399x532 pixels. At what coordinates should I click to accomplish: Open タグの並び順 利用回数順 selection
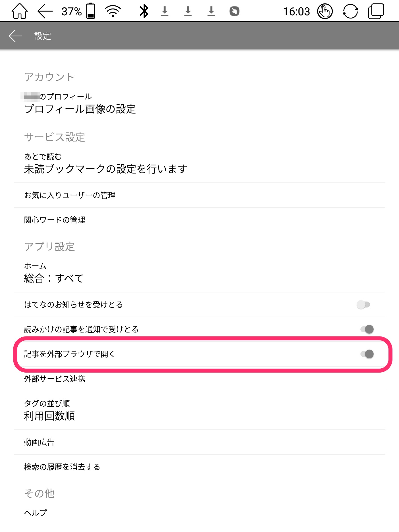199,410
